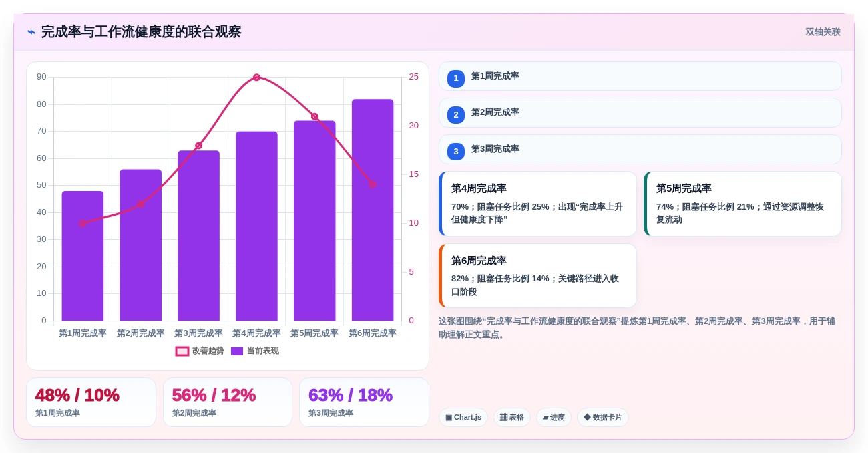This screenshot has height=453, width=868.
Task: Click the trend point above 第5周 bar
Action: pos(314,116)
